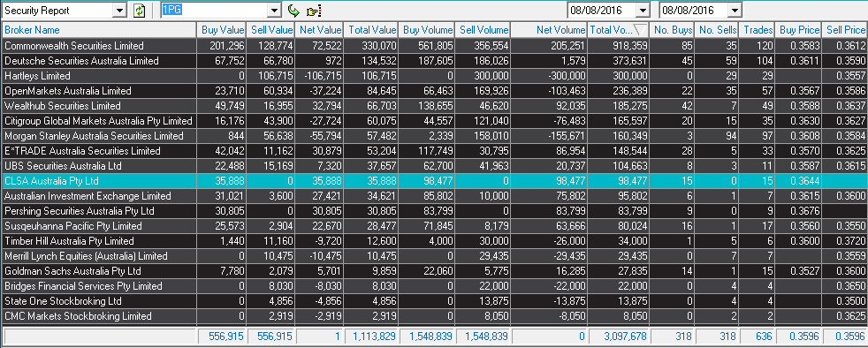Select E*TRADE Australia Securities Limited row
The height and width of the screenshot is (348, 868).
pos(434,151)
